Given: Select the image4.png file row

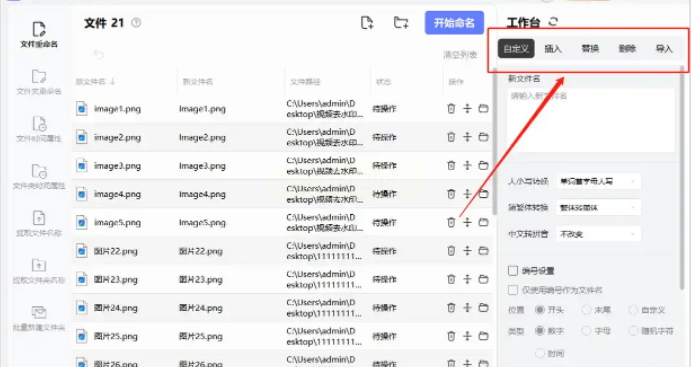Looking at the screenshot, I should coord(282,194).
